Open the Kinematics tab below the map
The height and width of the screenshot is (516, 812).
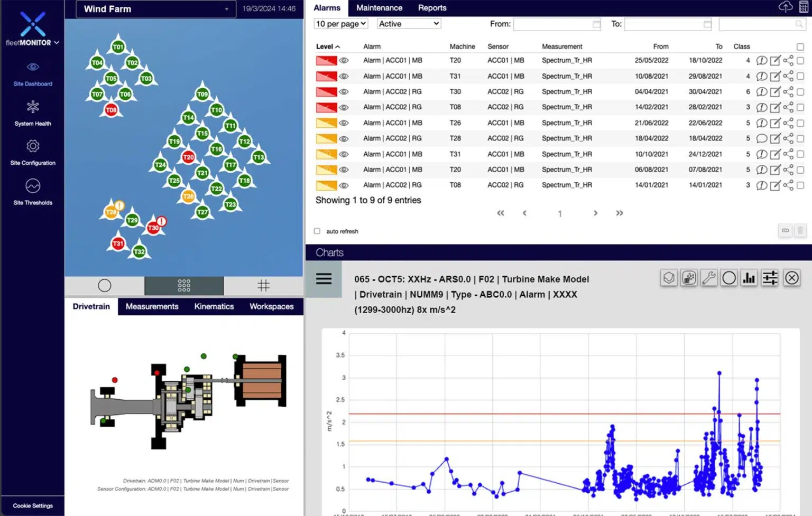(214, 306)
